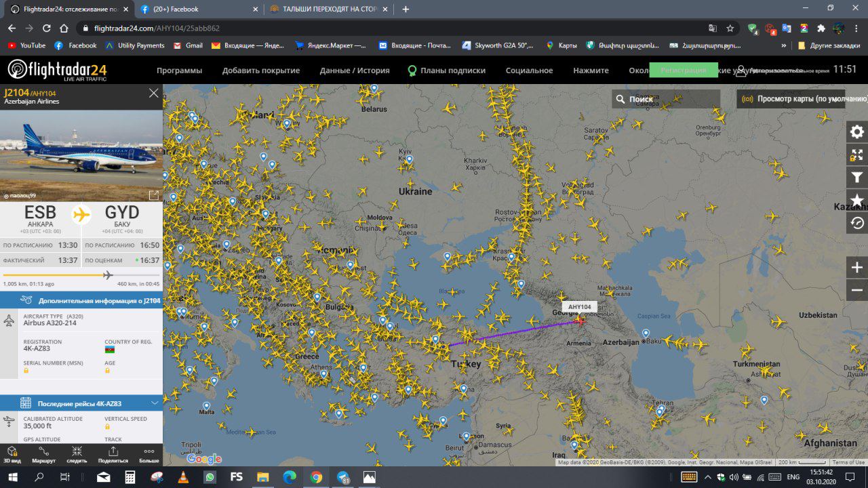Click the AHY104 aircraft label on map
The height and width of the screenshot is (488, 868).
(x=579, y=307)
